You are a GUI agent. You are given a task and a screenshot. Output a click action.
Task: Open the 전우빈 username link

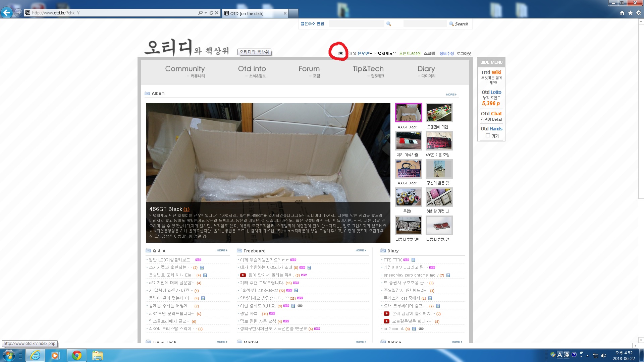[363, 54]
